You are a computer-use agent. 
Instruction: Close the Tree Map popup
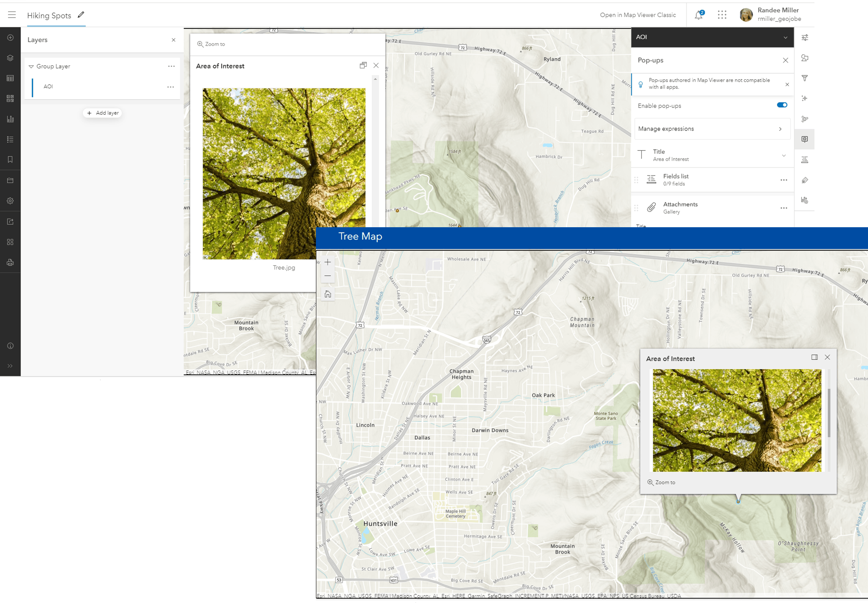tap(827, 357)
